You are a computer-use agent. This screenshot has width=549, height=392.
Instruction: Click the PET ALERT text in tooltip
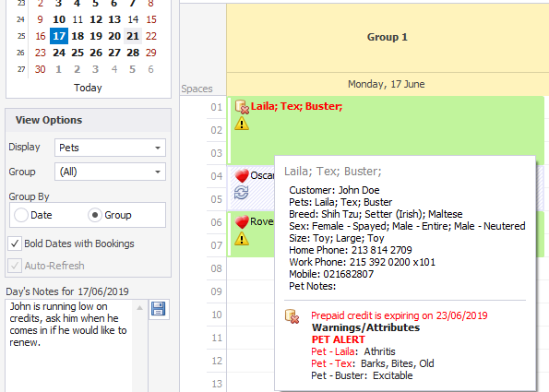pos(339,339)
